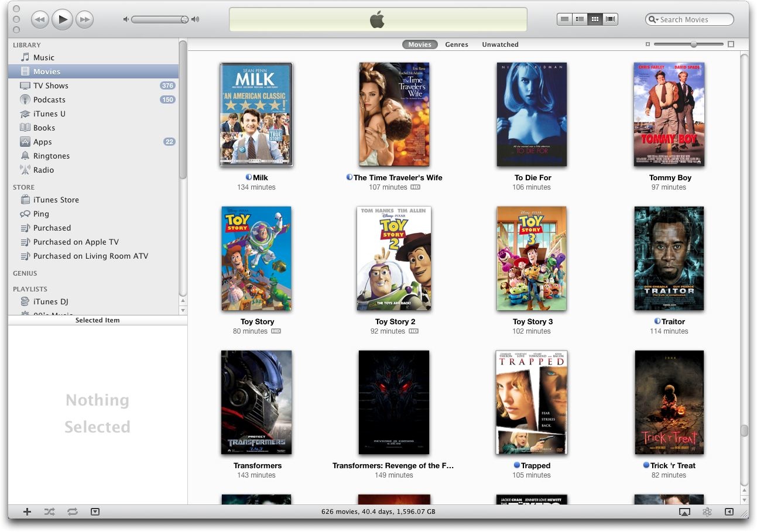Open search magnifier options dropdown

pos(653,19)
